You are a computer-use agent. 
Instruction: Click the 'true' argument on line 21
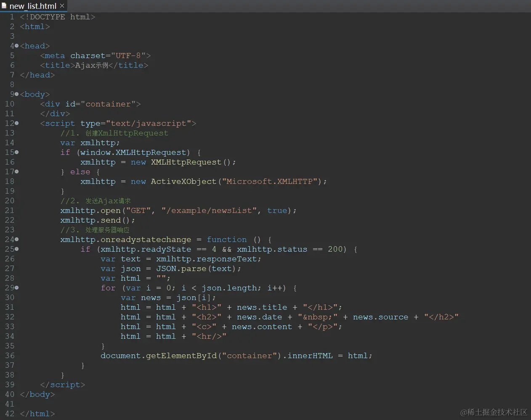coord(277,210)
